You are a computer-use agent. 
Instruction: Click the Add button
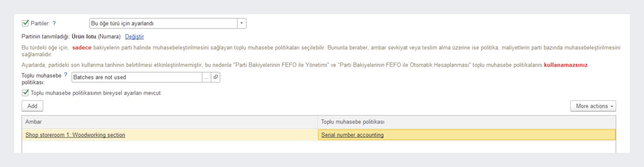pyautogui.click(x=32, y=106)
